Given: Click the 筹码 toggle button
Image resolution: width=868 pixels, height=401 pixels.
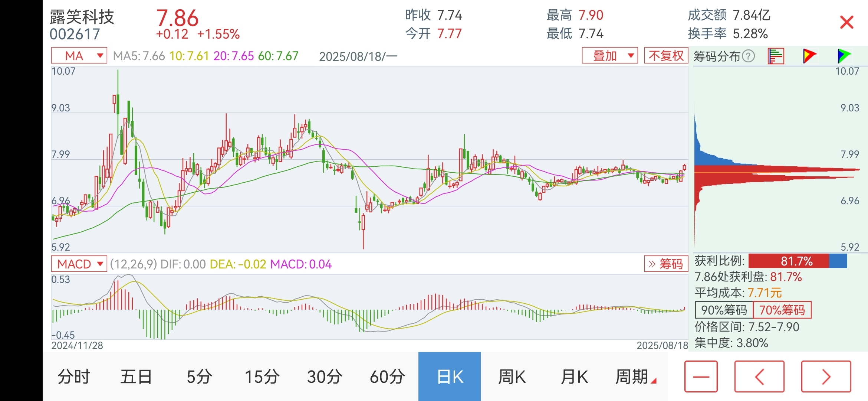Looking at the screenshot, I should pyautogui.click(x=666, y=264).
